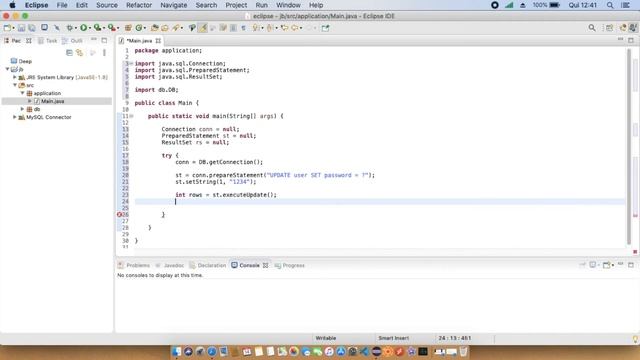Toggle Show Whitespace Characters pilcrow icon
The width and height of the screenshot is (640, 360).
[243, 28]
